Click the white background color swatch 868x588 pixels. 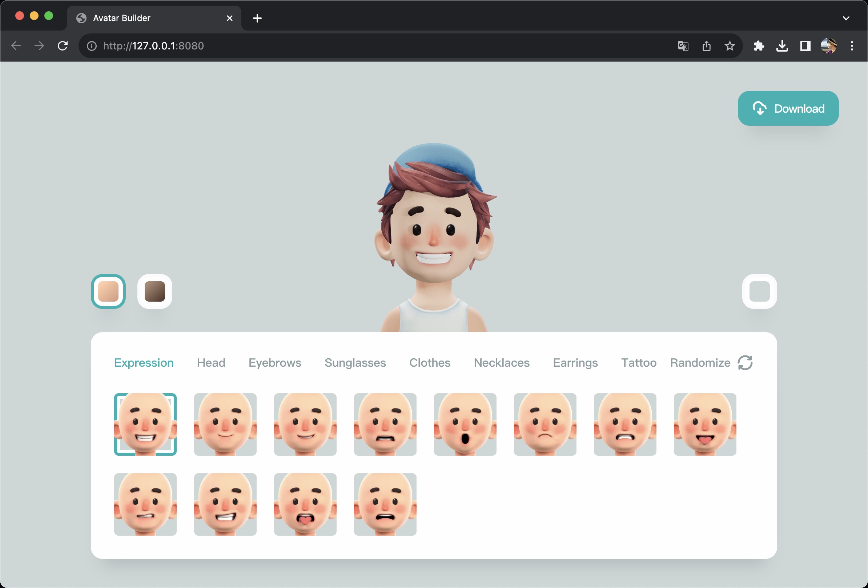(759, 291)
